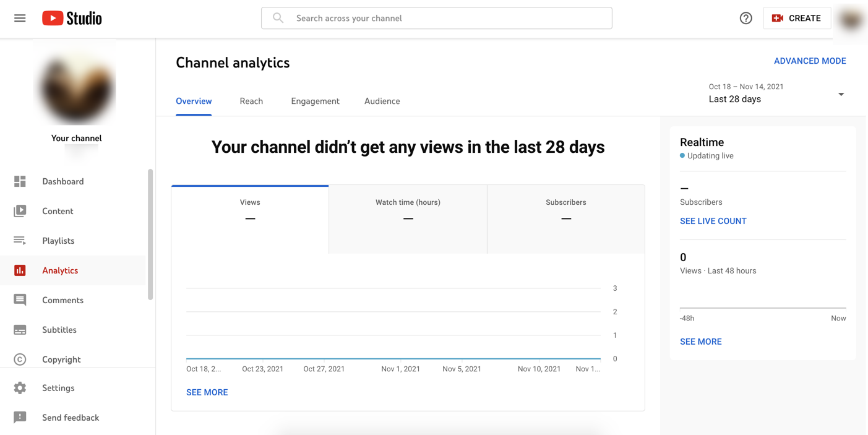Click the Updating live status text
The height and width of the screenshot is (435, 868).
click(x=710, y=156)
